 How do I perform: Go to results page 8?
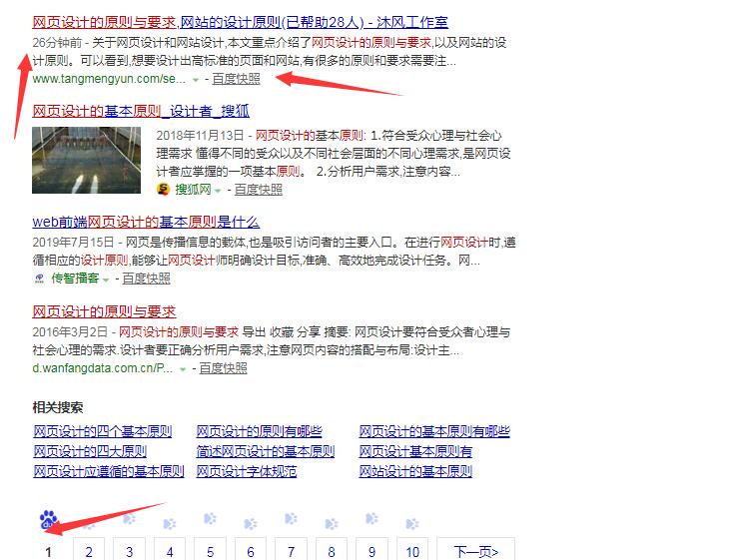(x=332, y=551)
